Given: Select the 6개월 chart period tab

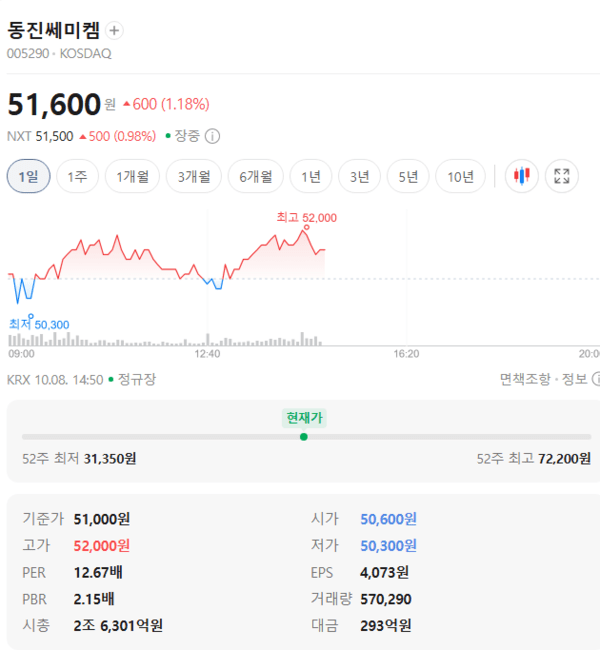Looking at the screenshot, I should (255, 176).
